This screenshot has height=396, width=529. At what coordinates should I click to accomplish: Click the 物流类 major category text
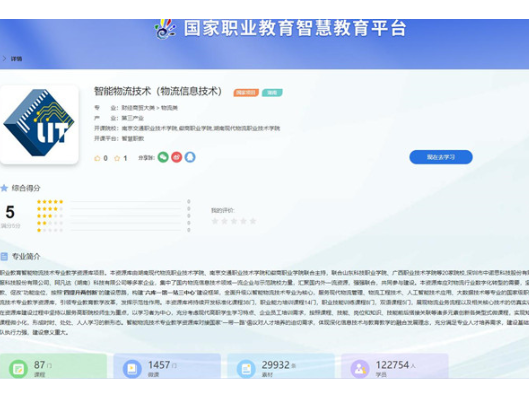click(169, 108)
